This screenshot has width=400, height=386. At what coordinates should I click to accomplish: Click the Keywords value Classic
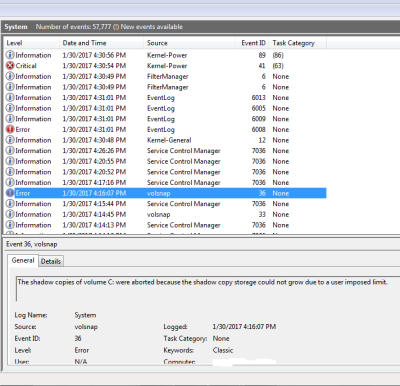223,350
